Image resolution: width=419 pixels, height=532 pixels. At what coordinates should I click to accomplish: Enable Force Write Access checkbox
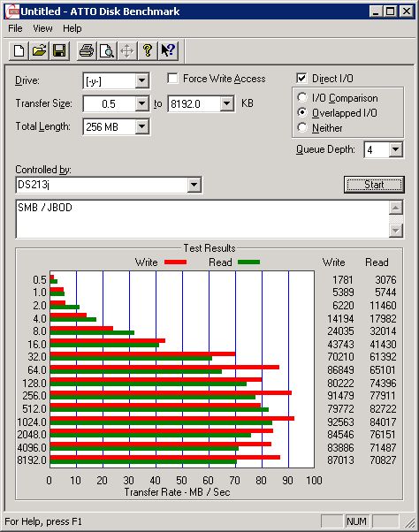[172, 79]
